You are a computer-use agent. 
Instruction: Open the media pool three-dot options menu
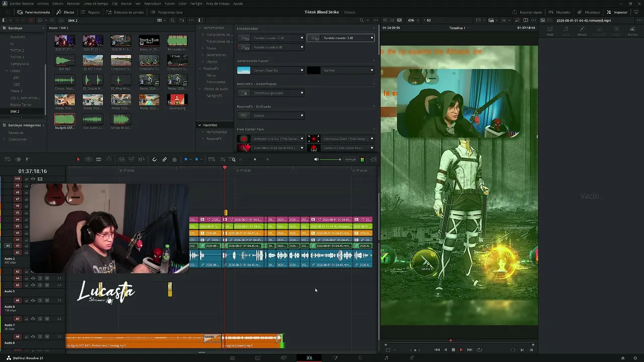click(x=191, y=20)
